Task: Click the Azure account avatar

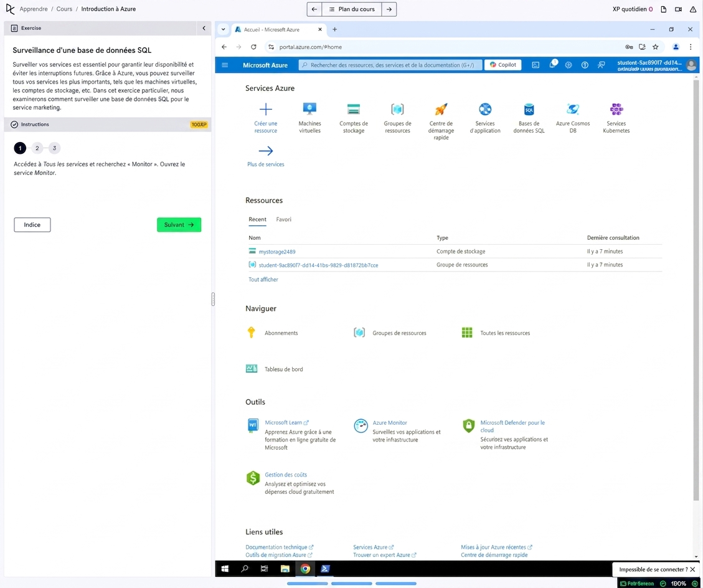Action: click(x=691, y=65)
